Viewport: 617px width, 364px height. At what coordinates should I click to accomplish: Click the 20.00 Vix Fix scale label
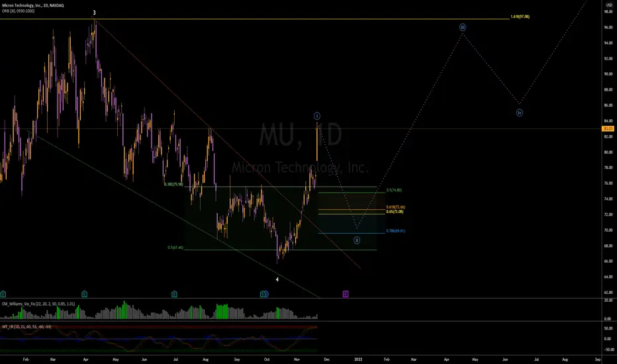[608, 300]
